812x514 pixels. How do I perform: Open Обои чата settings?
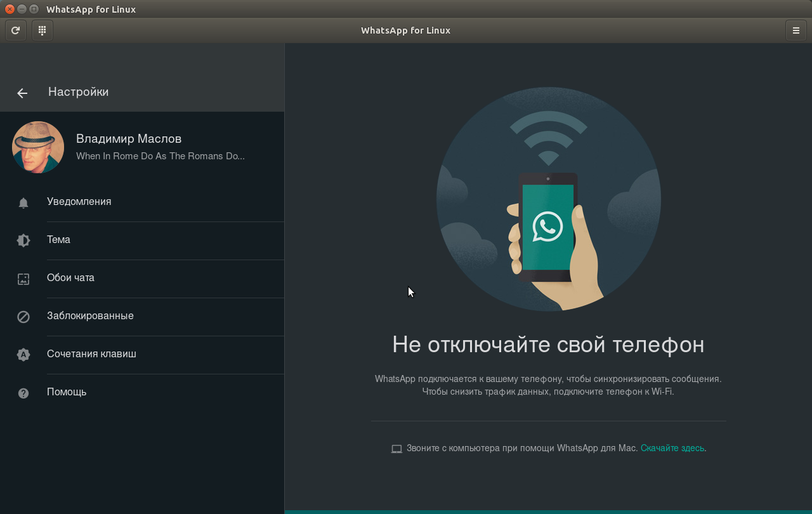142,279
